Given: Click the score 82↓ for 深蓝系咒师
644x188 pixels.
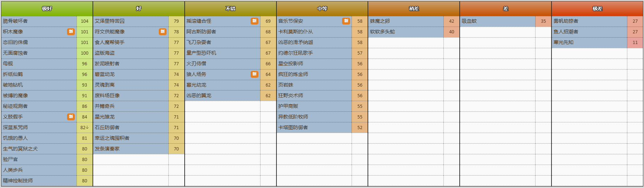Looking at the screenshot, I should (84, 127).
